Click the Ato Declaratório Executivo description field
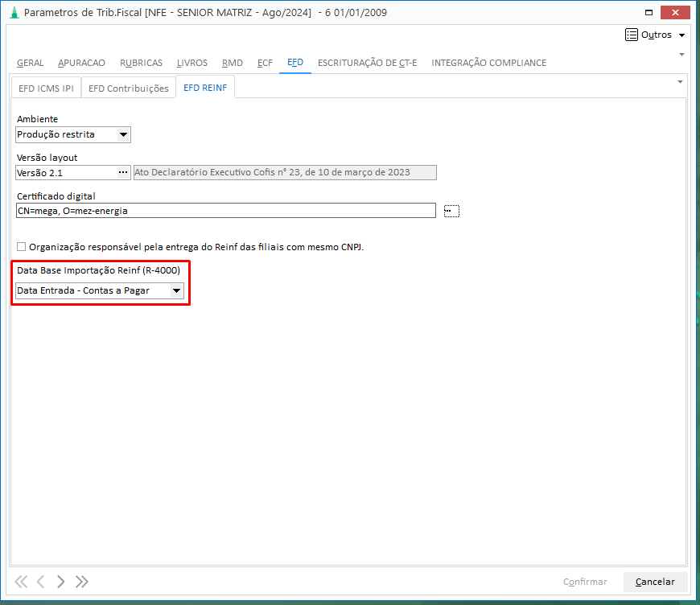This screenshot has width=700, height=605. [285, 172]
